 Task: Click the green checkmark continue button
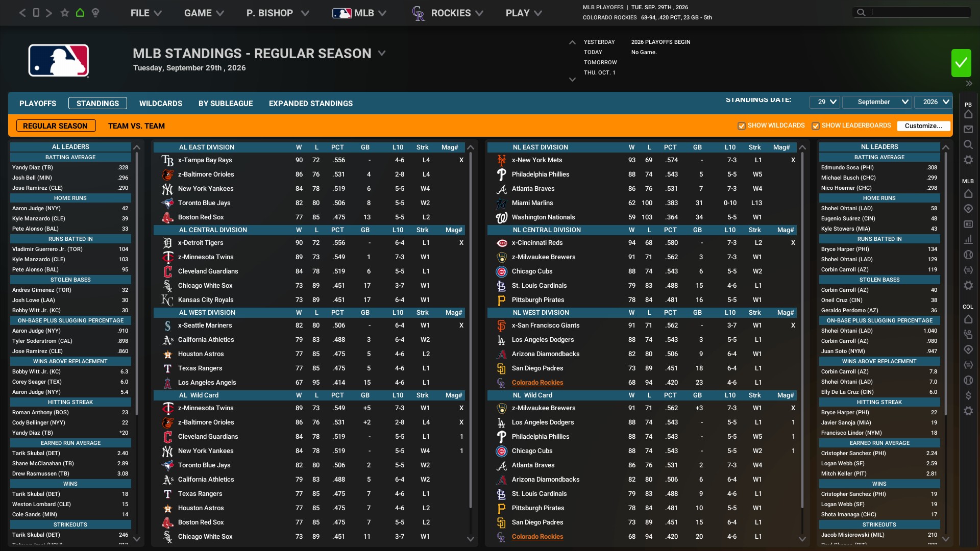(961, 63)
